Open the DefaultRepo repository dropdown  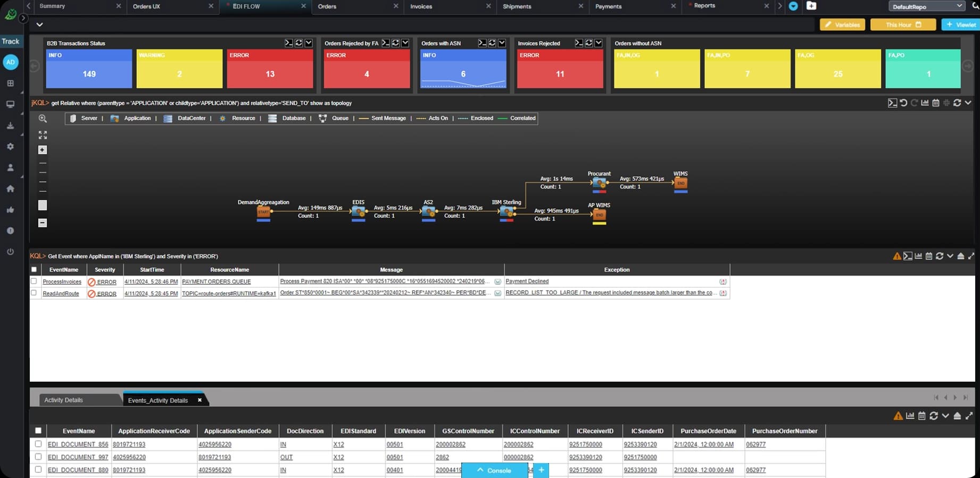[x=926, y=6]
